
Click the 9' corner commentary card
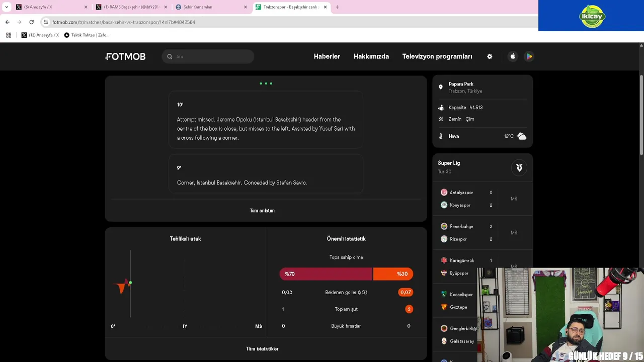[266, 173]
